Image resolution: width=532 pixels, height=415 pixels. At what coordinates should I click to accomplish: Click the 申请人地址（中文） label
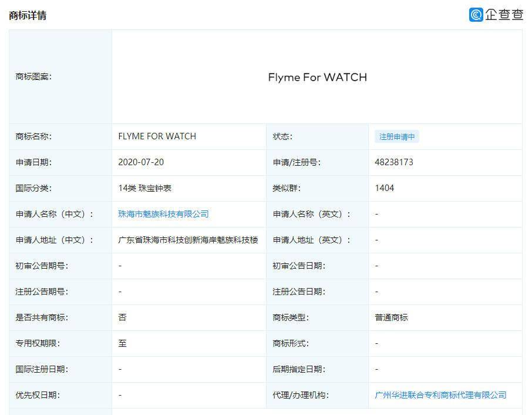pyautogui.click(x=54, y=240)
